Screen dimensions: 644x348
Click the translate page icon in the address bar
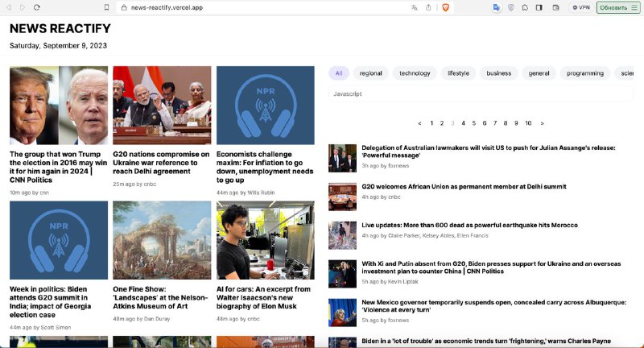414,7
